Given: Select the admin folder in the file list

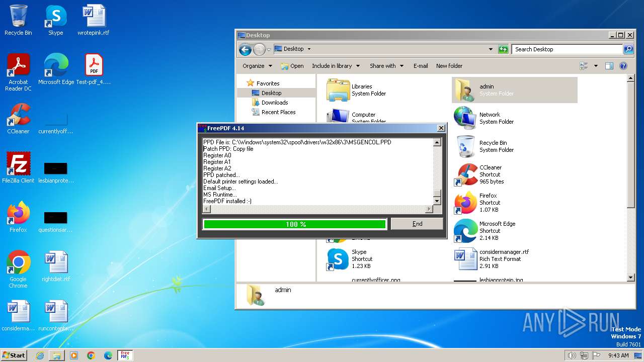Looking at the screenshot, I should tap(515, 90).
